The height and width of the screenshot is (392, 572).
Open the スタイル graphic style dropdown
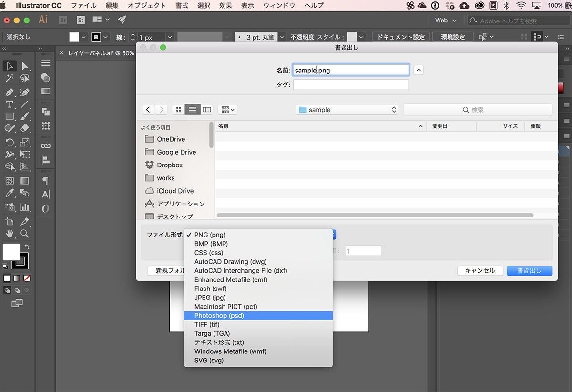pos(361,37)
